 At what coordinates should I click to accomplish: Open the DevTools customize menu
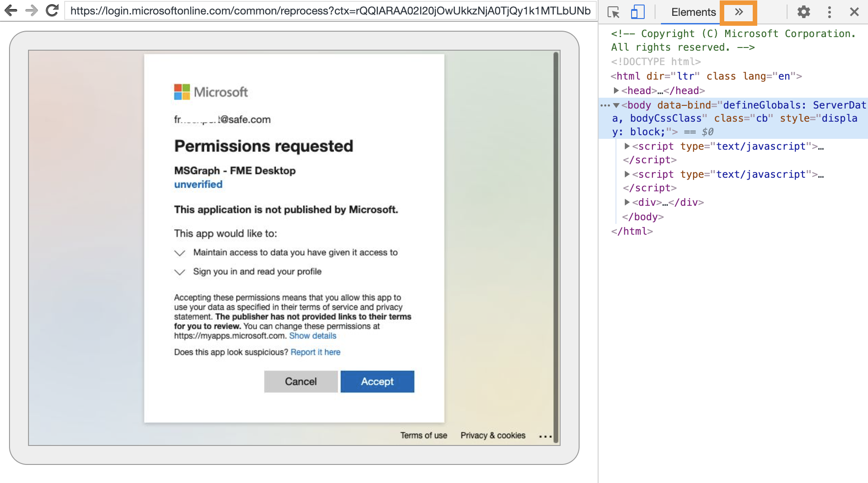[830, 12]
